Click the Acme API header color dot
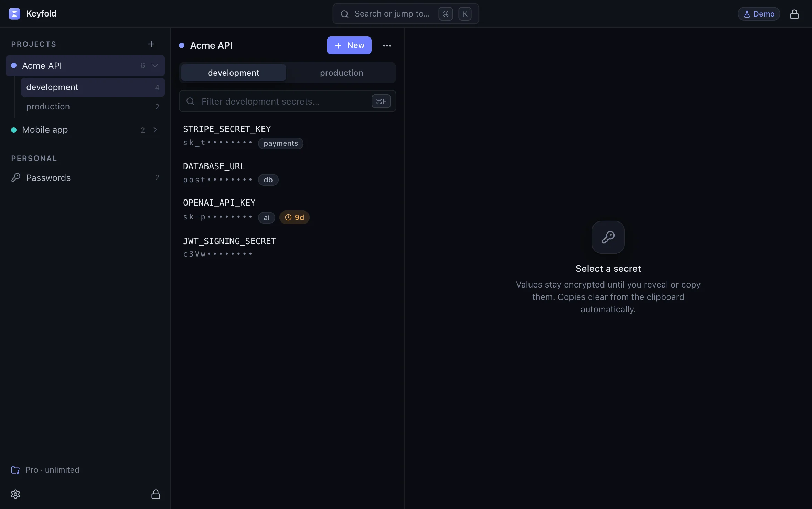Image resolution: width=812 pixels, height=509 pixels. [x=182, y=45]
